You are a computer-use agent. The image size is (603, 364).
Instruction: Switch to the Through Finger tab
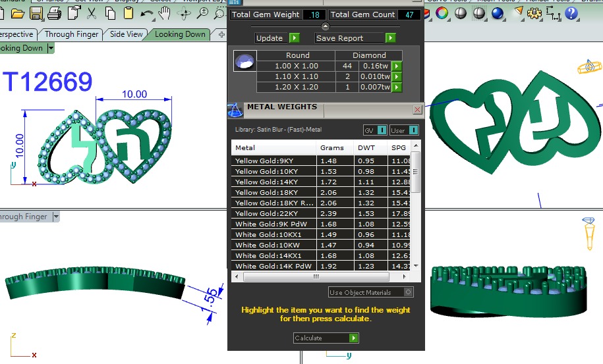(71, 34)
